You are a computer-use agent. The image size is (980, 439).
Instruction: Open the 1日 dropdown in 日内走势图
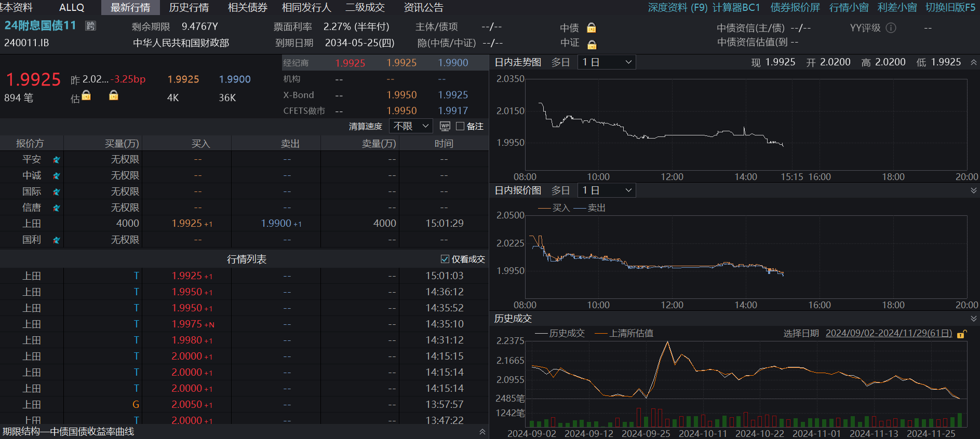607,62
